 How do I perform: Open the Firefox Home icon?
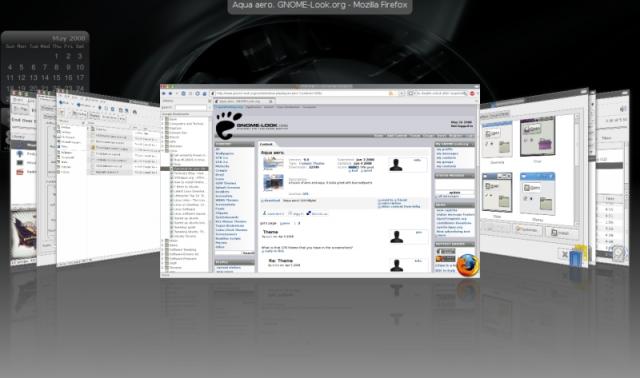(x=204, y=93)
